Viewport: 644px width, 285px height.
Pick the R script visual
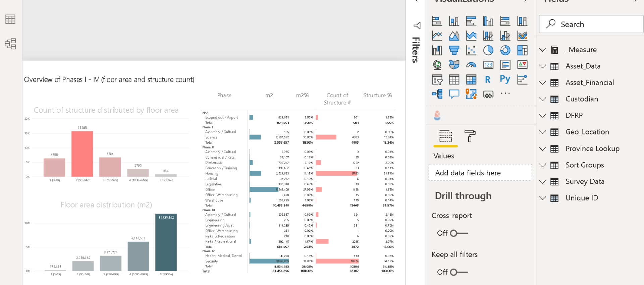[x=488, y=79]
